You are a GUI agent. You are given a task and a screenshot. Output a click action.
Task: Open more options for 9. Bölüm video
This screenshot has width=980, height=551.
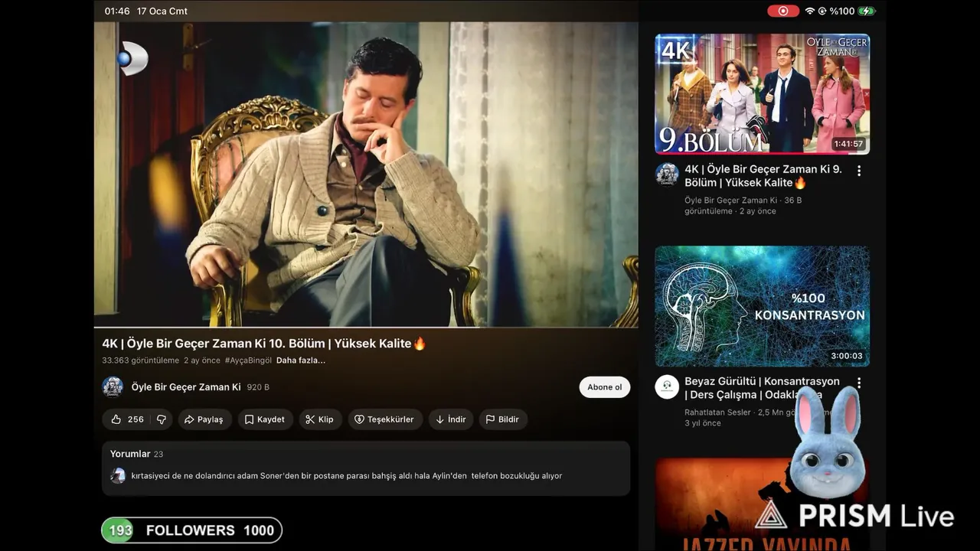(x=859, y=171)
